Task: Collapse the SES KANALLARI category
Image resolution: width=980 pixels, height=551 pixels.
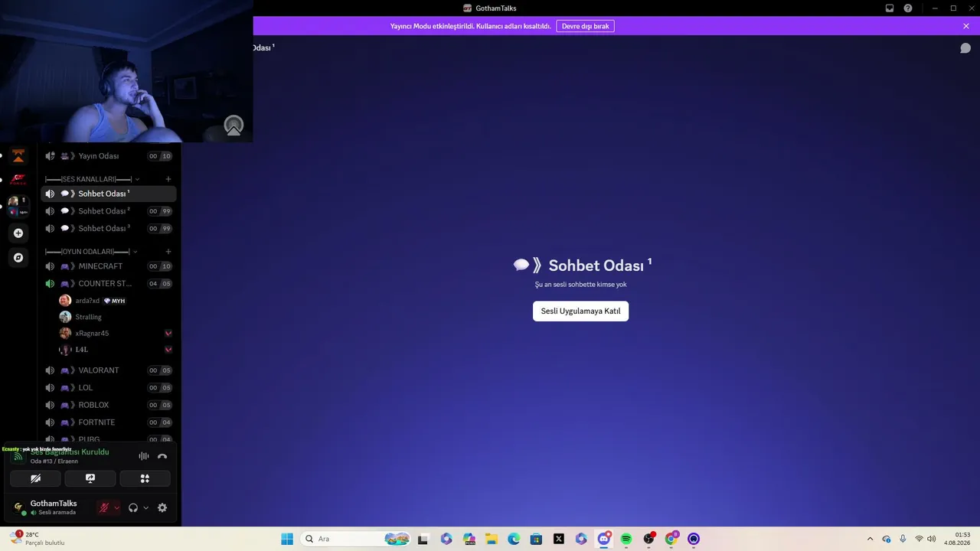Action: coord(92,179)
